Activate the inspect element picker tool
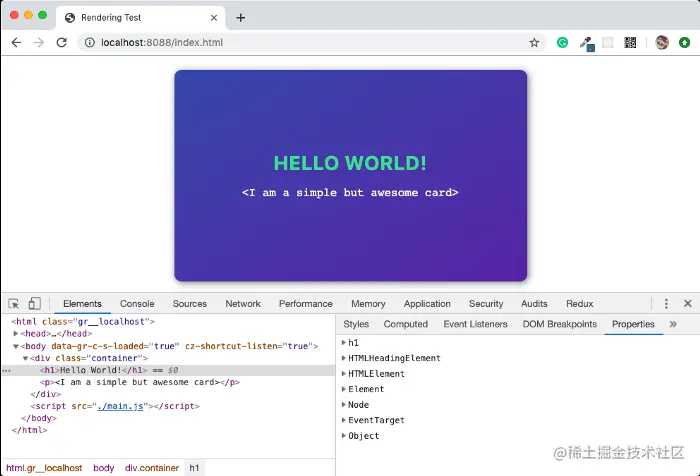The image size is (700, 476). coord(13,304)
